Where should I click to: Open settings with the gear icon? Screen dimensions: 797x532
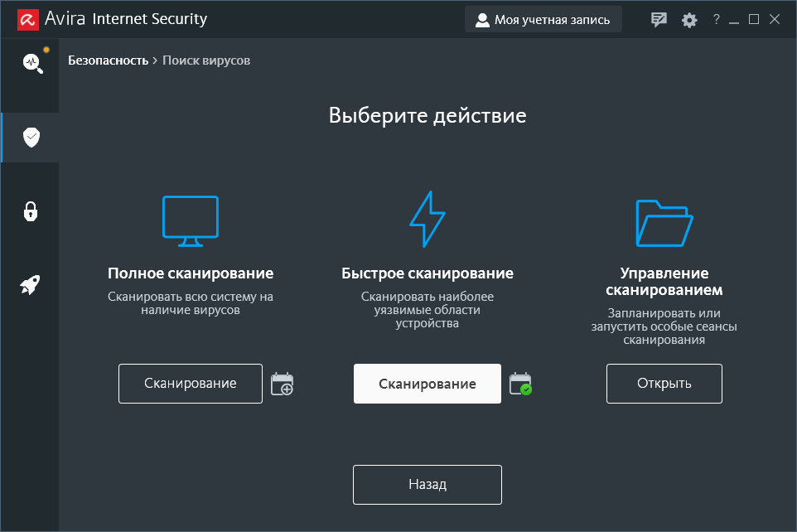pos(689,20)
